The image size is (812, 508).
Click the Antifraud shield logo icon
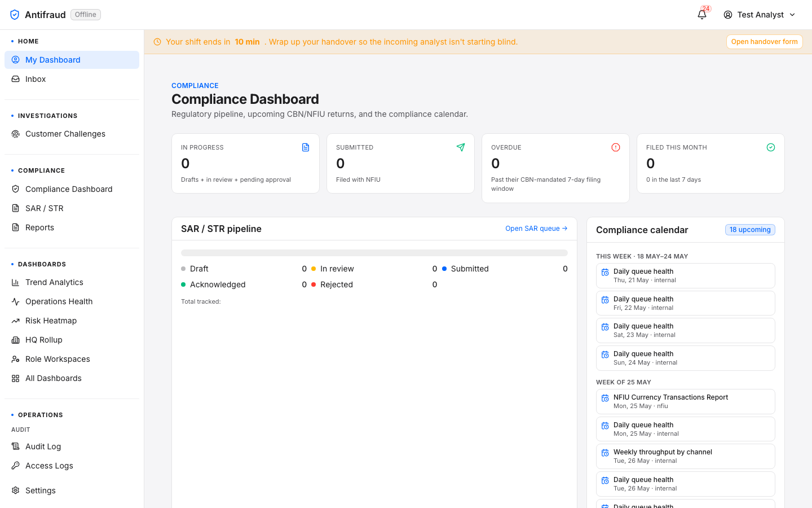click(x=15, y=15)
